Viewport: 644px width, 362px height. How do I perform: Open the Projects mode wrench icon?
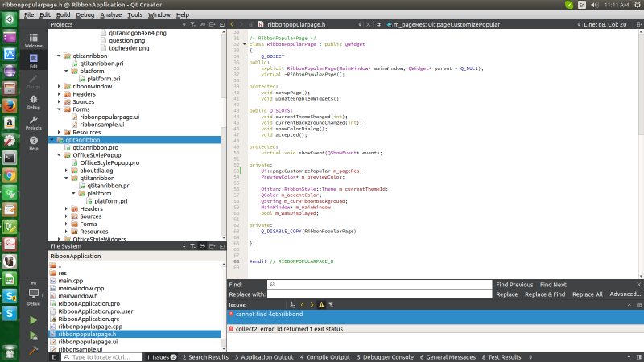[x=34, y=121]
